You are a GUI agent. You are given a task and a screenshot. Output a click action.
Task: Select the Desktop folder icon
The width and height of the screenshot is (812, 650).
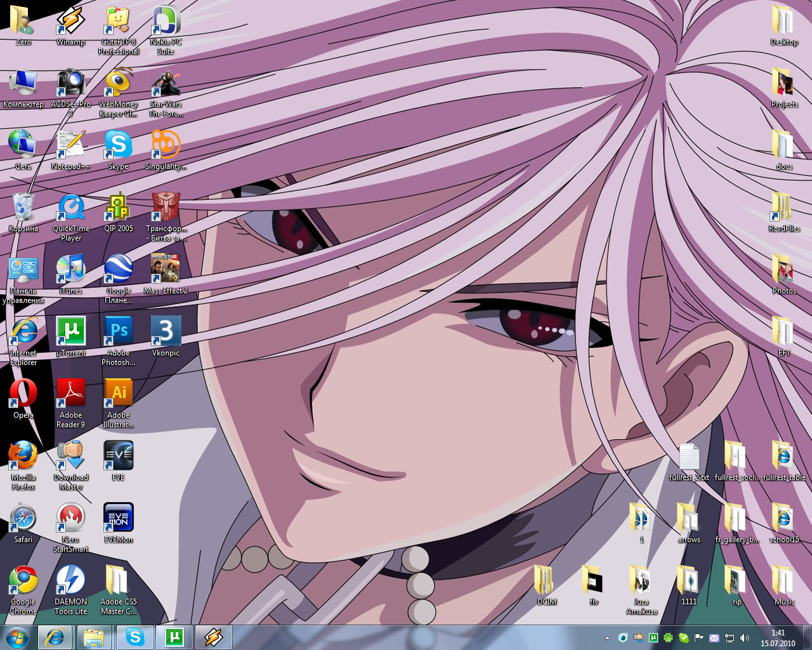(x=784, y=25)
